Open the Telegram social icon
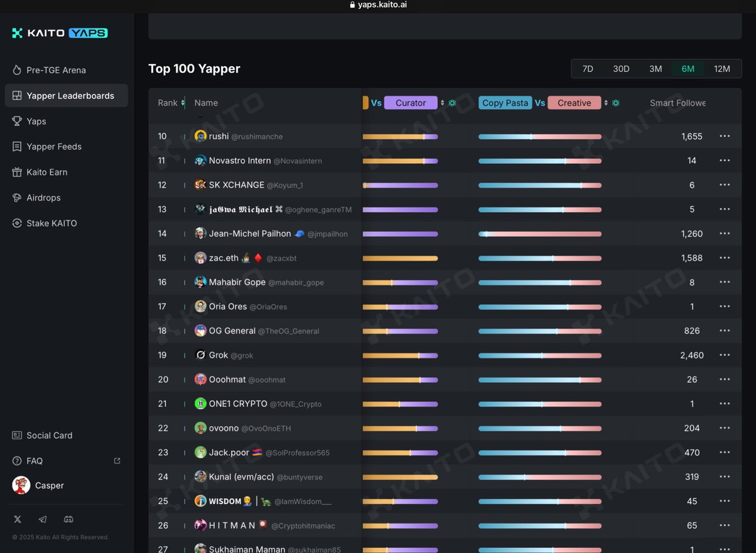The height and width of the screenshot is (553, 756). point(43,519)
